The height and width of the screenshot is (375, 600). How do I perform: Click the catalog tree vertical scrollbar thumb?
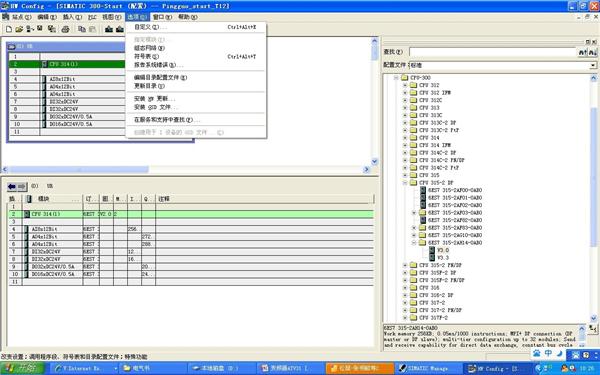point(593,176)
